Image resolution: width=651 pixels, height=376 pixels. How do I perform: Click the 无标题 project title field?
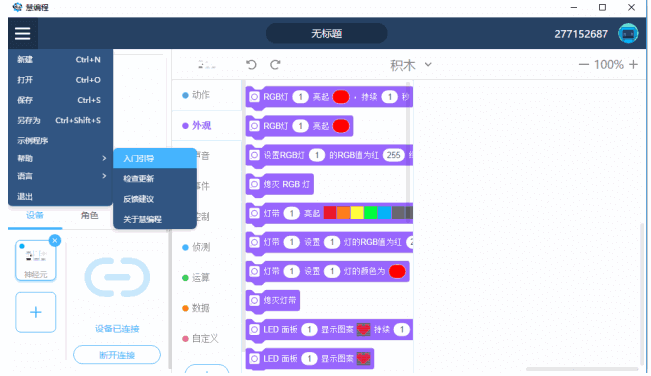(326, 34)
